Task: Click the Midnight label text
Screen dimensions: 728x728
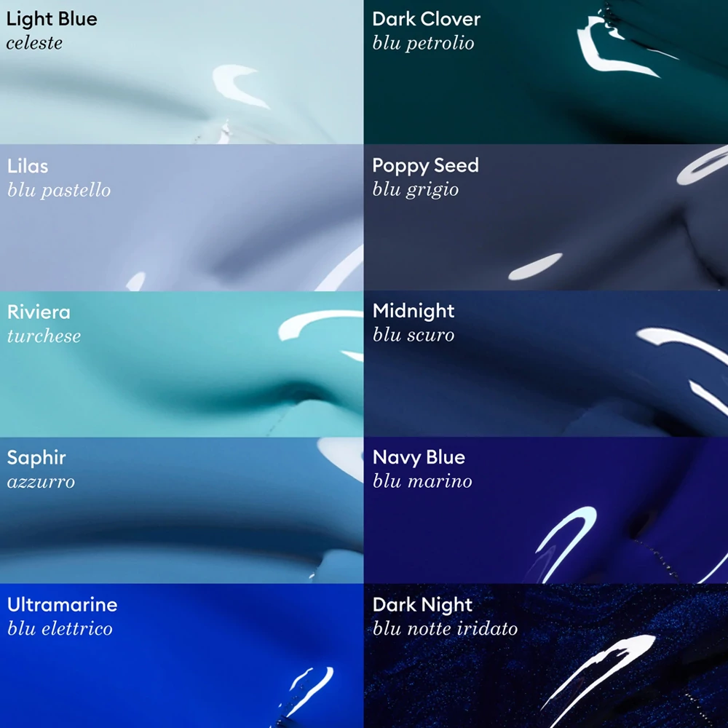Action: (x=414, y=311)
